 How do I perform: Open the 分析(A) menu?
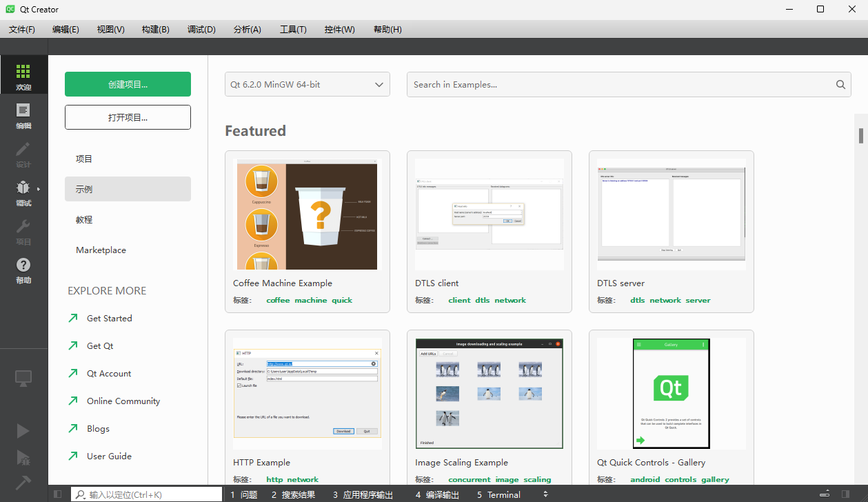tap(248, 30)
